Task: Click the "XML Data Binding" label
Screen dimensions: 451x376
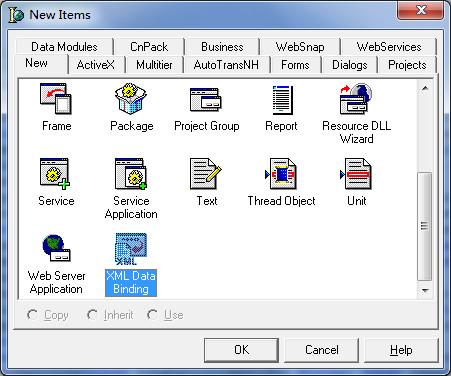Action: (131, 282)
